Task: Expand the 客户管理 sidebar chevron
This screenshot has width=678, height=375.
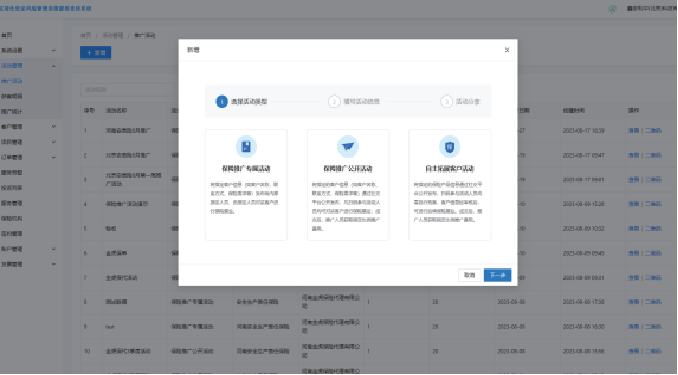Action: pos(54,127)
